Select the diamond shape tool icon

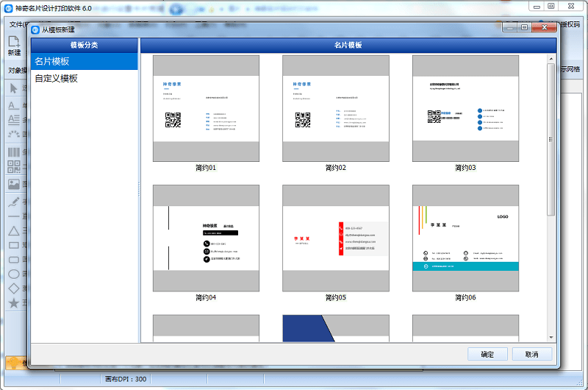tap(14, 288)
